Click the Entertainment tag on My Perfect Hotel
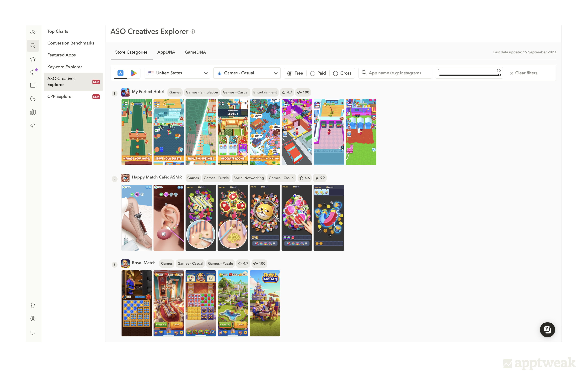The image size is (588, 382). (x=265, y=92)
